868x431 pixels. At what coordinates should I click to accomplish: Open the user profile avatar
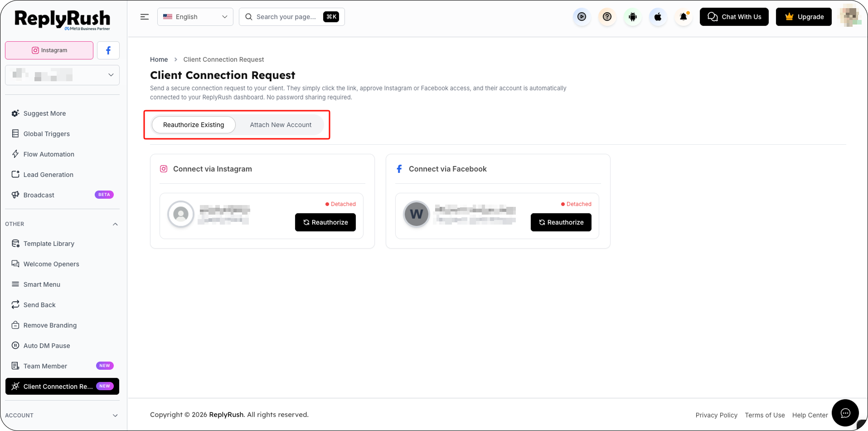click(x=850, y=17)
